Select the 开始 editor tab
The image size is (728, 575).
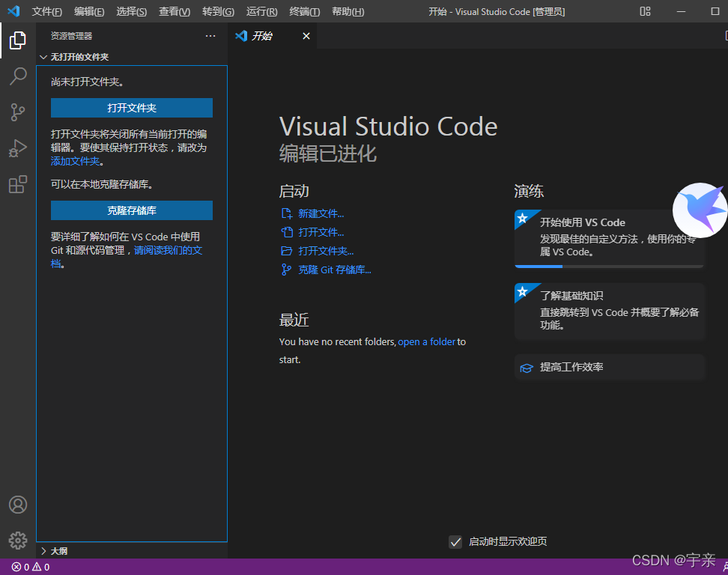click(x=273, y=36)
